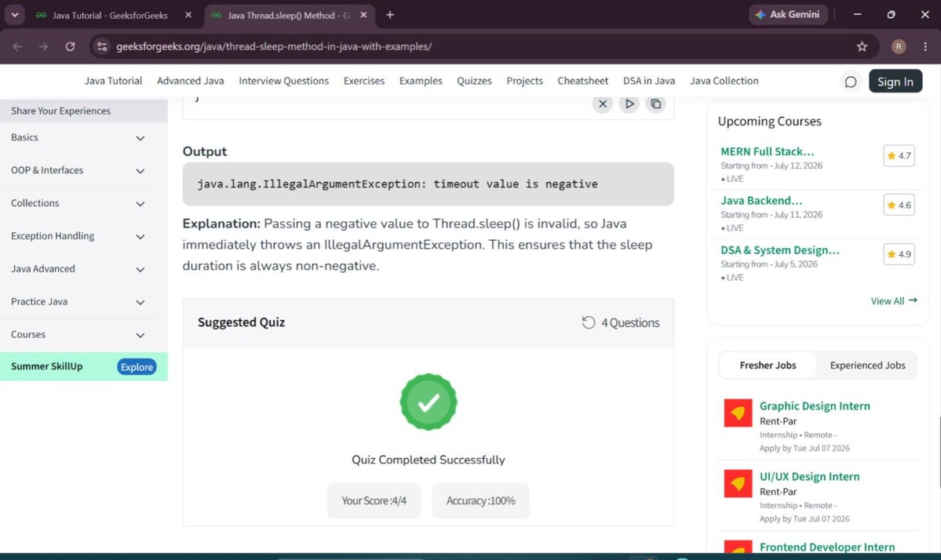Run the code with the play icon

pyautogui.click(x=629, y=104)
